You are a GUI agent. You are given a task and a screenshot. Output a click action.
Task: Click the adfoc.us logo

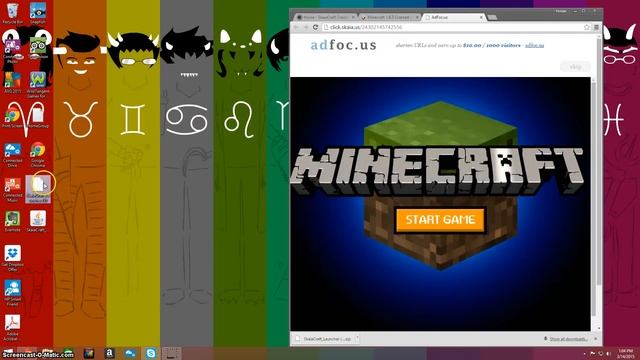pyautogui.click(x=344, y=45)
